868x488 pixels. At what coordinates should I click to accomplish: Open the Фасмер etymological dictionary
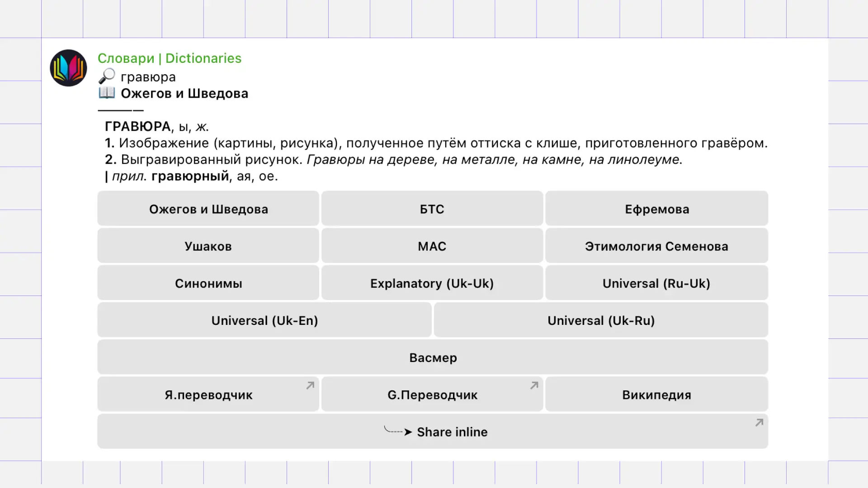coord(433,357)
